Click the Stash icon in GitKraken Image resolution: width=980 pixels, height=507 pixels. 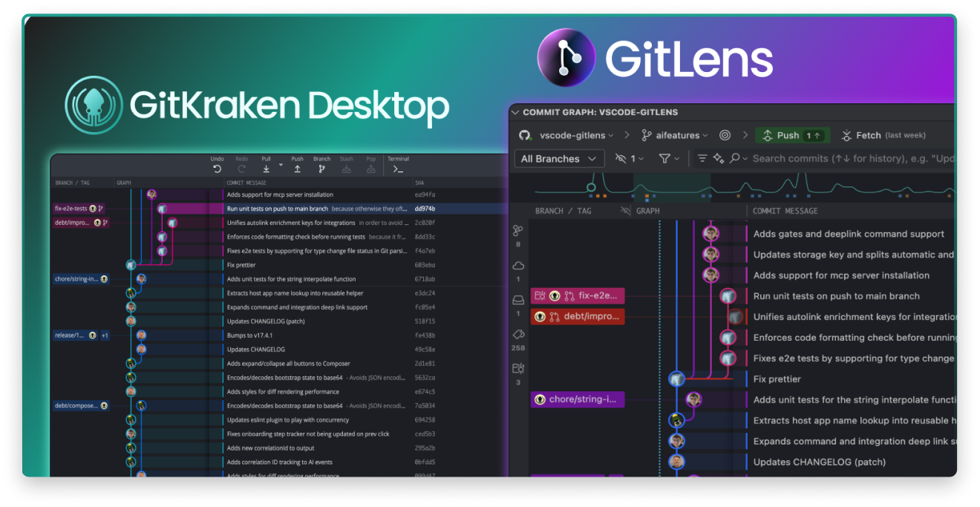[x=346, y=168]
